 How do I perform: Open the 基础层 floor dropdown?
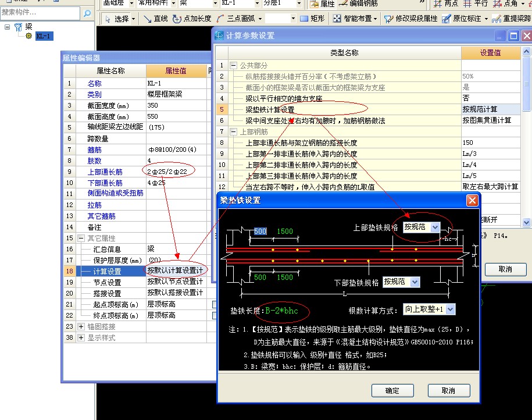(131, 3)
